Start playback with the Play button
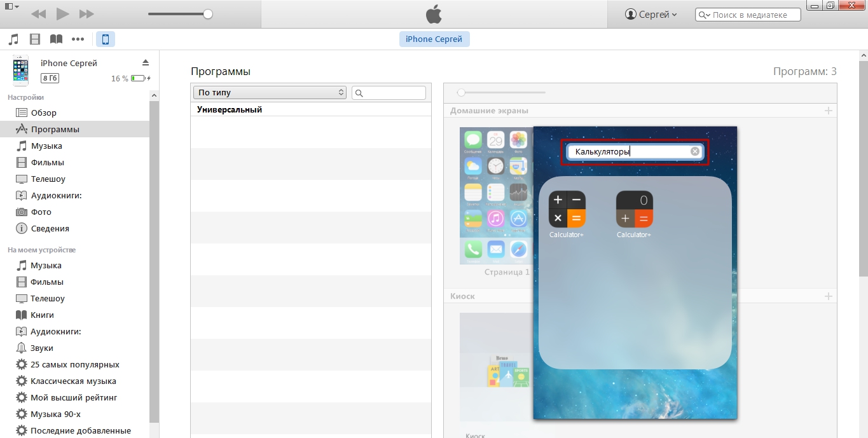This screenshot has height=438, width=868. point(62,14)
